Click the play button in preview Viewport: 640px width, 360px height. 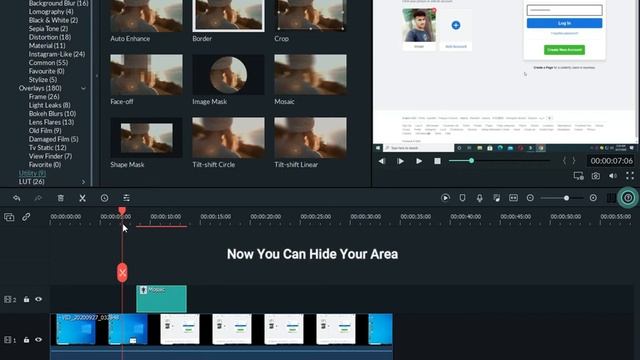419,161
